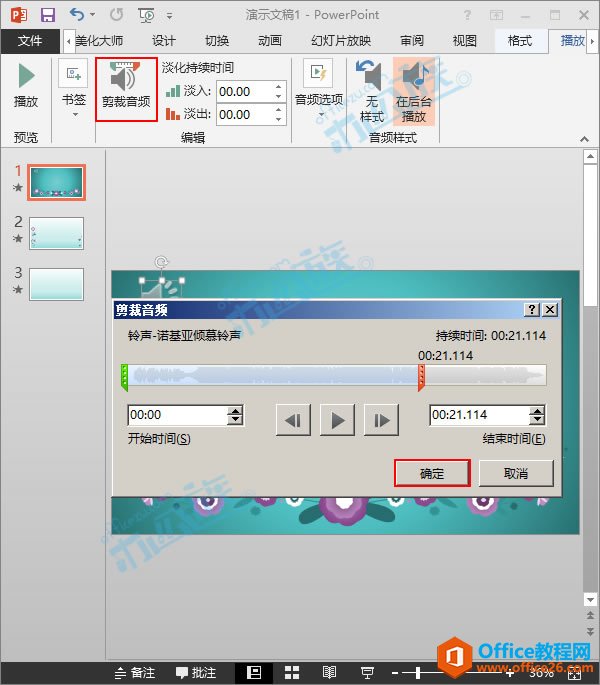Click the Fade Out (淡出) time field

click(245, 115)
